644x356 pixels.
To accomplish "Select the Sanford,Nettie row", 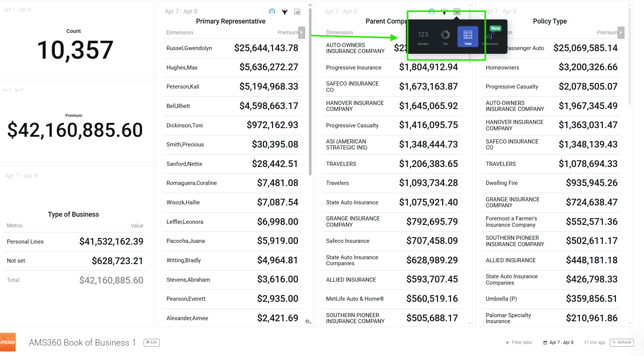I will pos(232,164).
